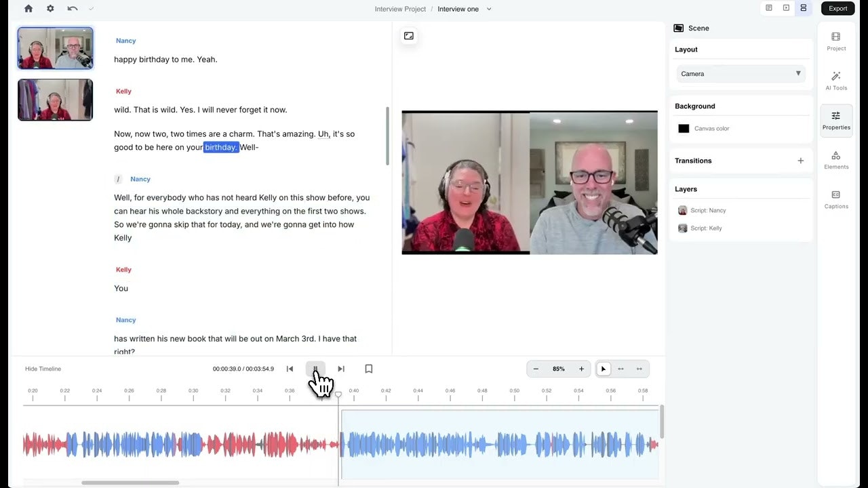
Task: Click the text 'happy birthday to me. Yeah.'
Action: tap(165, 60)
